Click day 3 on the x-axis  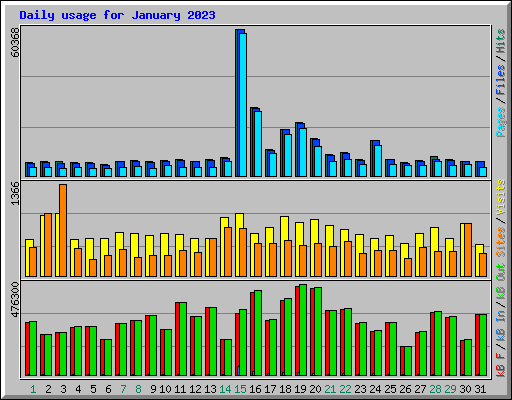coord(63,389)
